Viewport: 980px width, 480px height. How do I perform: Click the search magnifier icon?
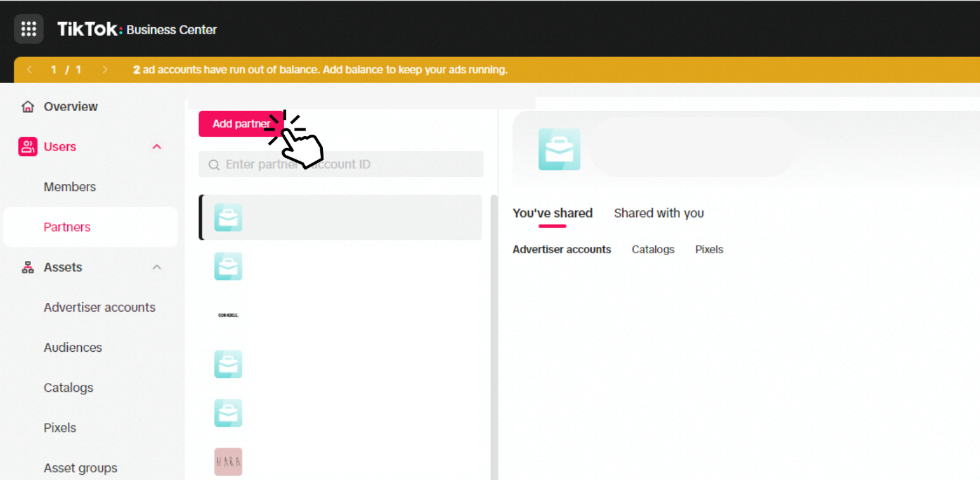click(214, 165)
